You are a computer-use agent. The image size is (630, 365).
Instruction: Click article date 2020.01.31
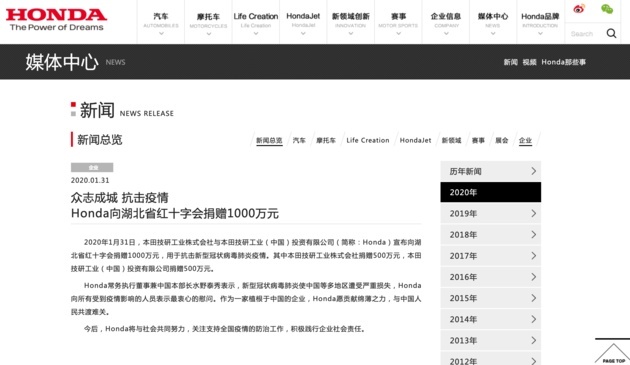90,180
